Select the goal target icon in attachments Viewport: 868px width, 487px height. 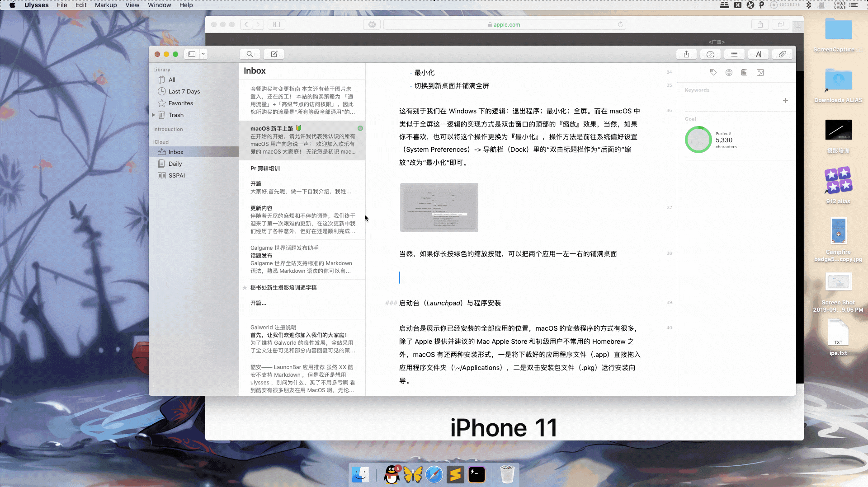coord(729,72)
